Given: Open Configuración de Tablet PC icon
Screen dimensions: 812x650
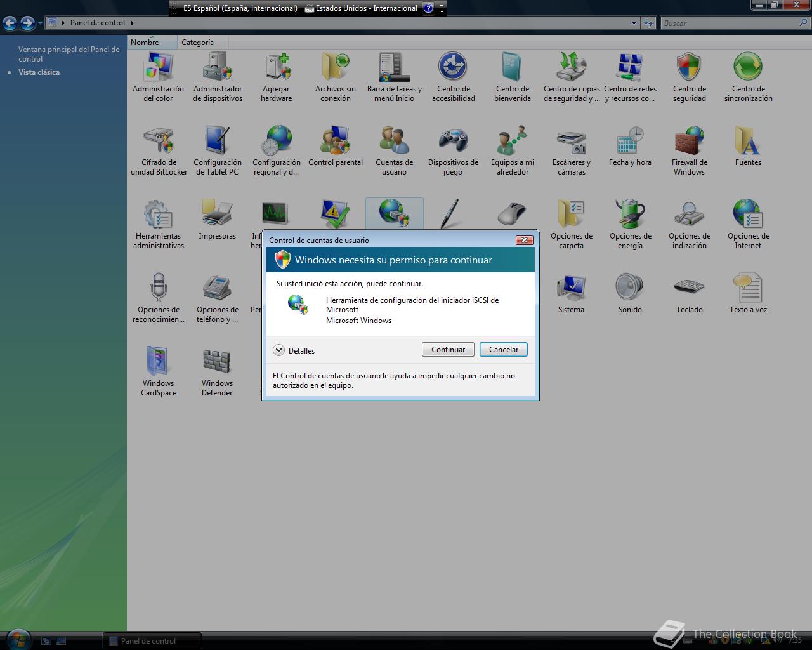Looking at the screenshot, I should 218,150.
